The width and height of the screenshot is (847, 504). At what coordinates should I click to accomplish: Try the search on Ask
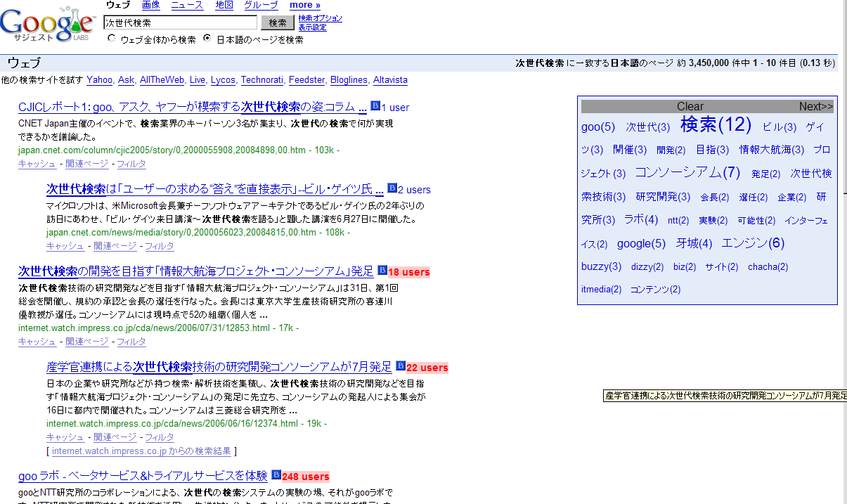(x=126, y=80)
